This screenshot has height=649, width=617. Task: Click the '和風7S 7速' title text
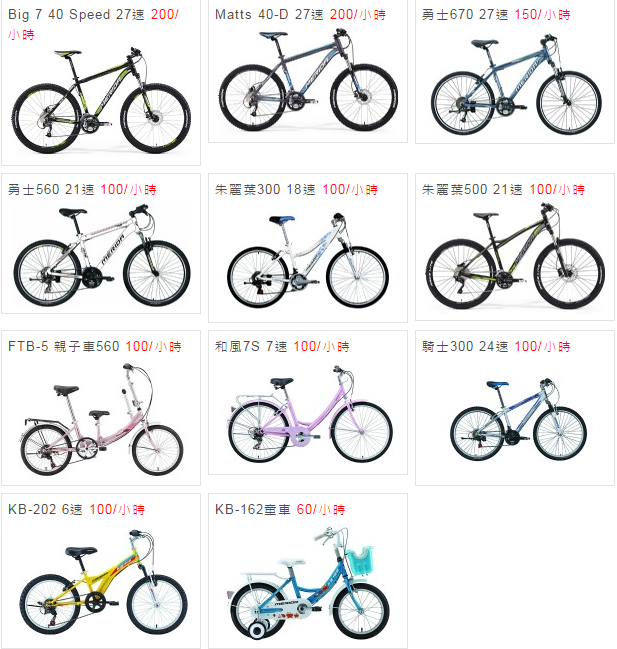[x=251, y=346]
